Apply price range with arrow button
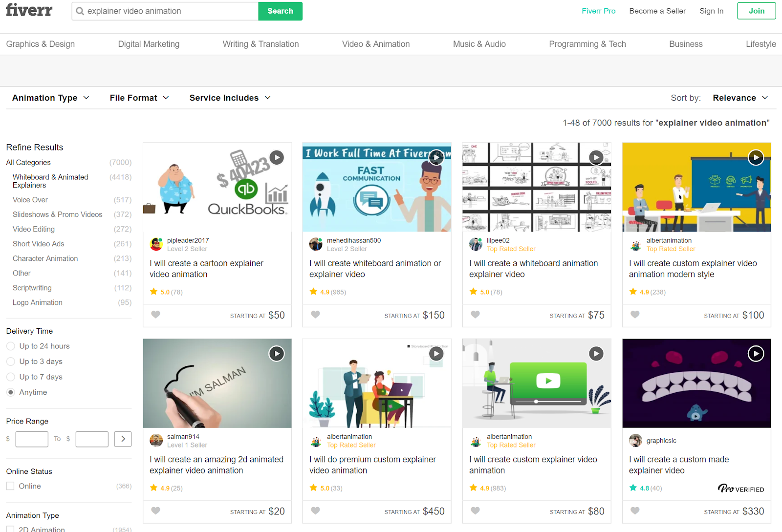The image size is (782, 532). tap(123, 439)
